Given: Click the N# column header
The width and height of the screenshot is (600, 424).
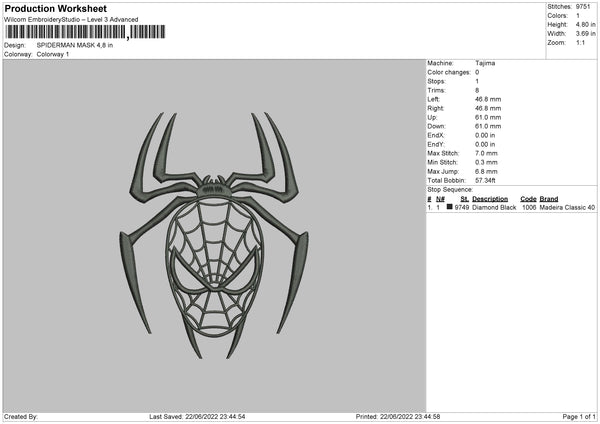Looking at the screenshot, I should [440, 199].
